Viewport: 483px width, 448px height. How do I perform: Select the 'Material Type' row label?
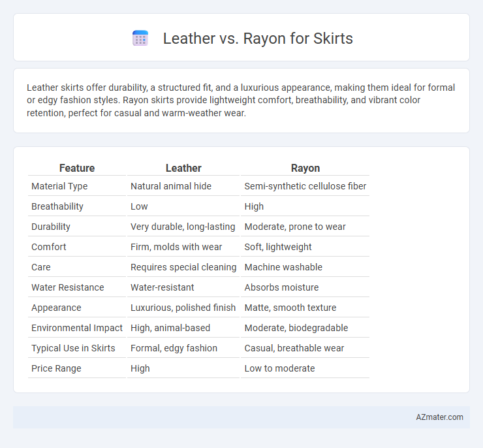[59, 186]
